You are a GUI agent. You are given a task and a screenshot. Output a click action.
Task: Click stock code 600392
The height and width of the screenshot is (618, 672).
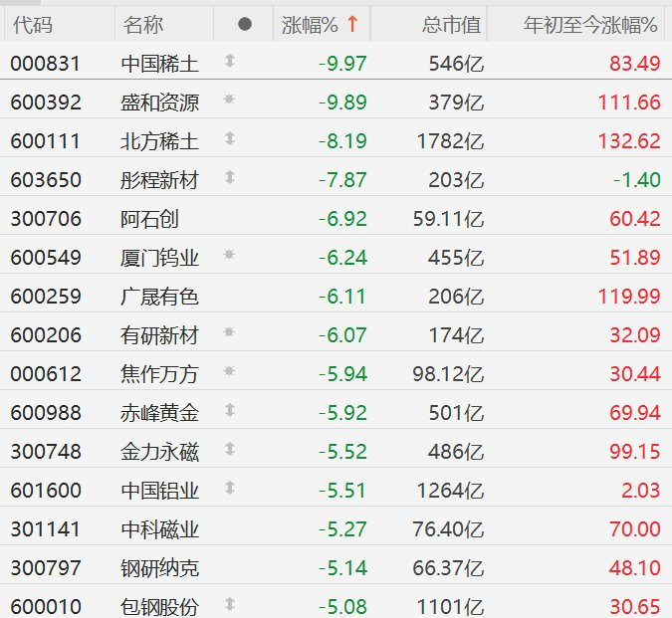[x=46, y=103]
